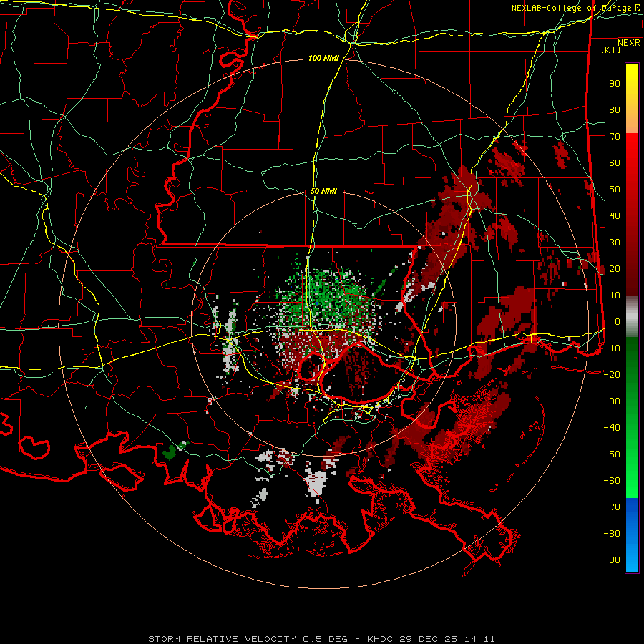Image resolution: width=644 pixels, height=644 pixels.
Task: Click the "-80" scale value
Action: pos(612,534)
